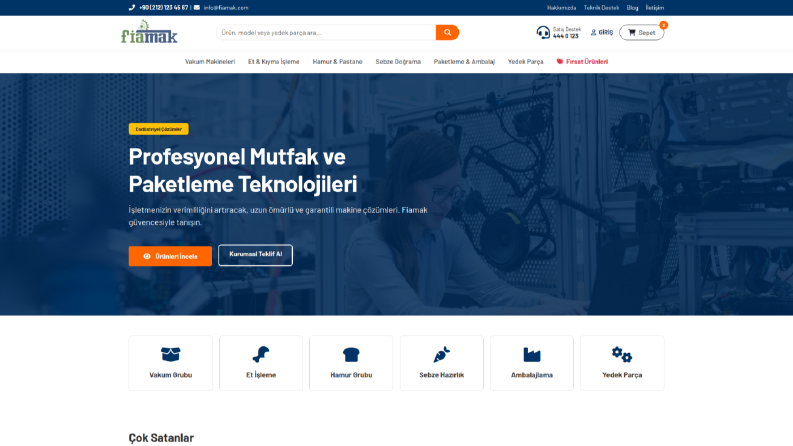793x446 pixels.
Task: Click the Sepet cart button
Action: tap(641, 32)
